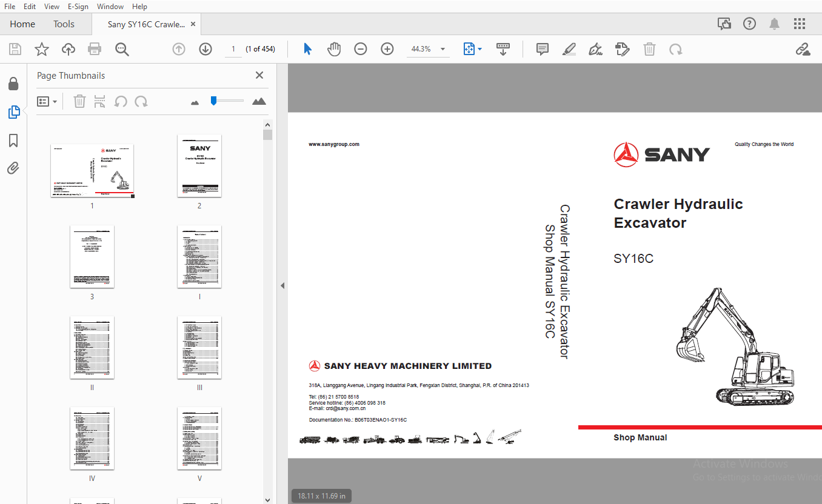Select page 2 thumbnail
Image resolution: width=822 pixels, height=504 pixels.
pos(199,166)
